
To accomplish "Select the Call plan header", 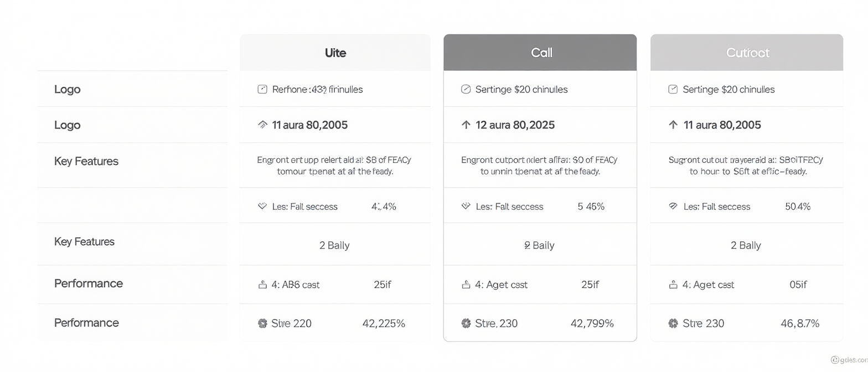I will click(x=540, y=53).
